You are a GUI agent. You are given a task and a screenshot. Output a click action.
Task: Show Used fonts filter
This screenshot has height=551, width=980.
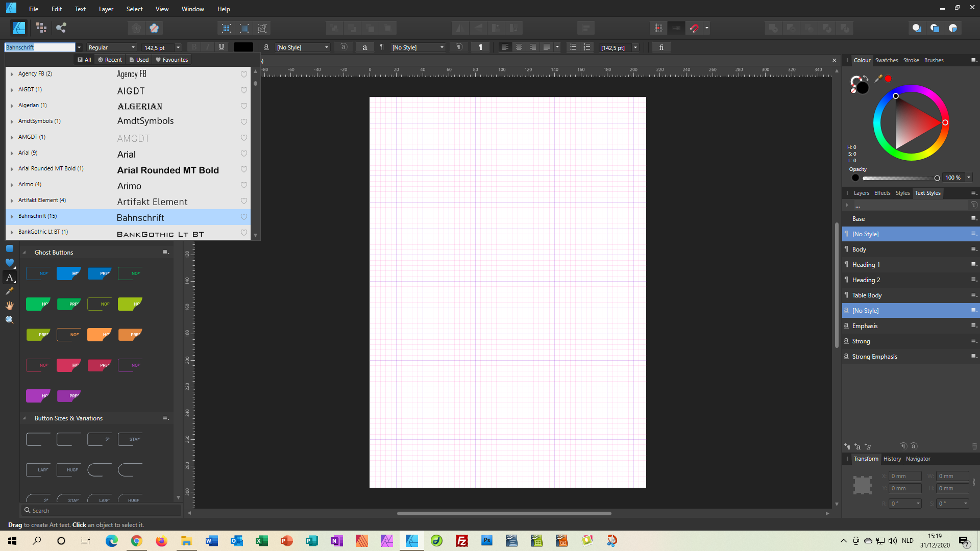139,60
